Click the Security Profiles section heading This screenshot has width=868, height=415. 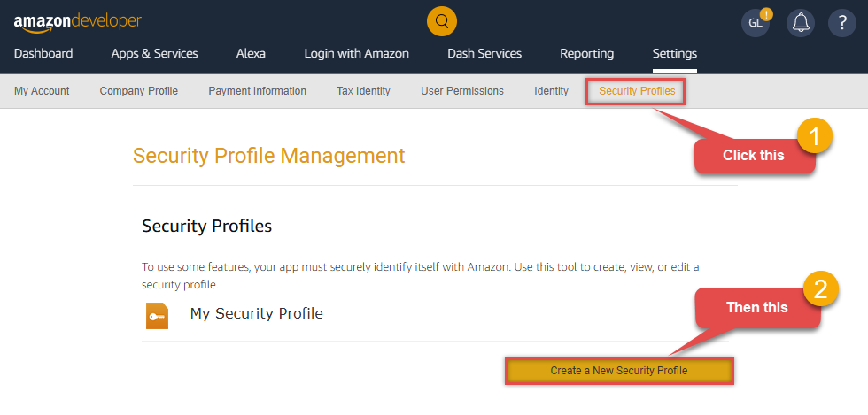pyautogui.click(x=206, y=226)
